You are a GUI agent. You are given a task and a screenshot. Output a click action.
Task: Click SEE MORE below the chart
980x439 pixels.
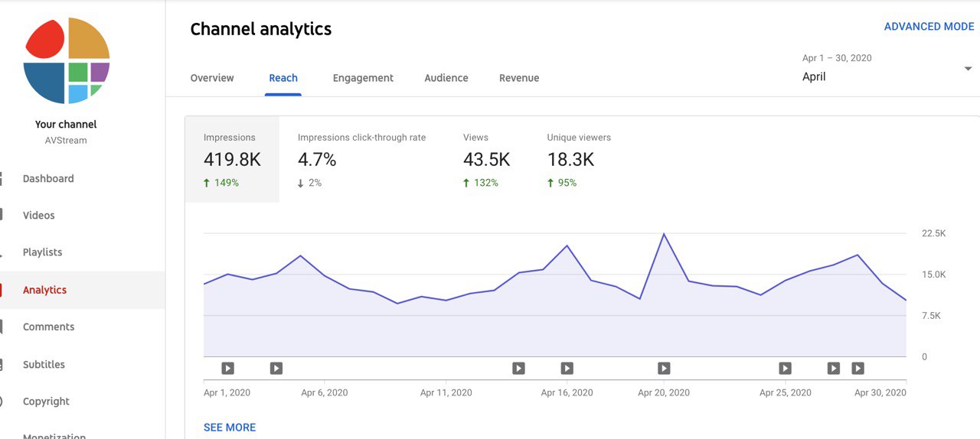(230, 428)
